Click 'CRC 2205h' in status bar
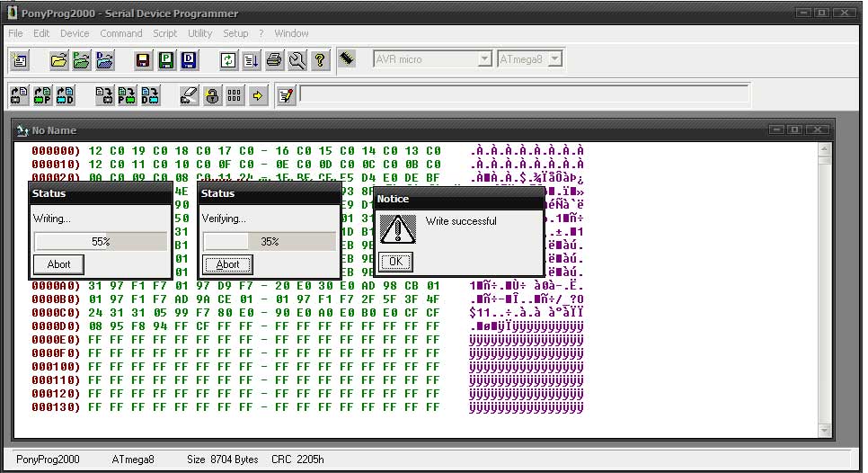Screen dimensions: 868x473 297,460
